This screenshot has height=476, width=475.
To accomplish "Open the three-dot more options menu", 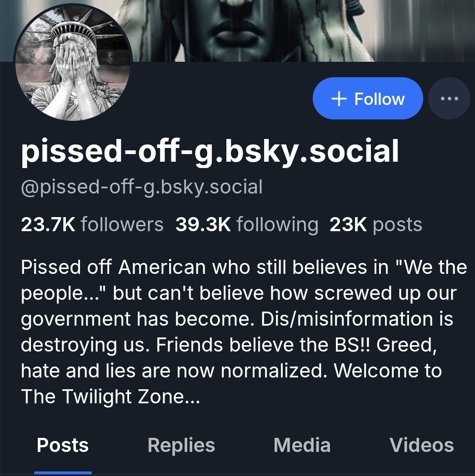I will pyautogui.click(x=450, y=99).
